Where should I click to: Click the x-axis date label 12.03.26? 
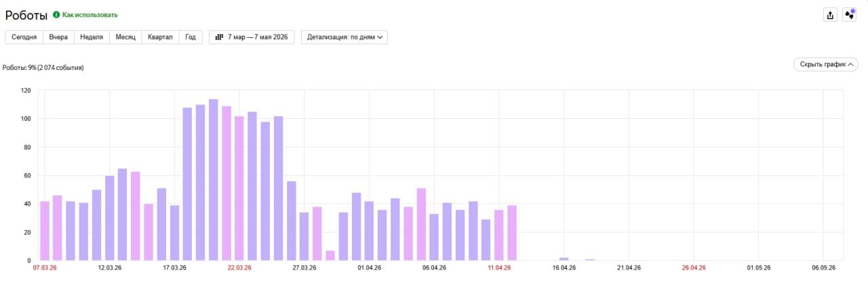pos(110,268)
